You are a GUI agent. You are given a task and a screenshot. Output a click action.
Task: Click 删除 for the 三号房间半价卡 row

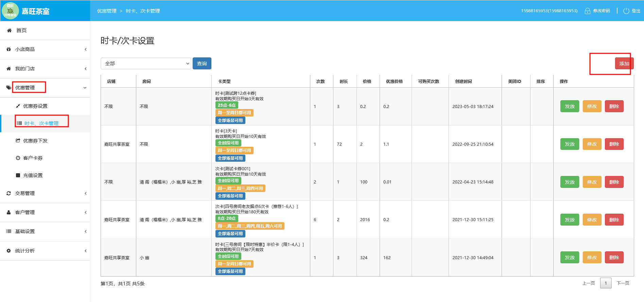point(614,257)
